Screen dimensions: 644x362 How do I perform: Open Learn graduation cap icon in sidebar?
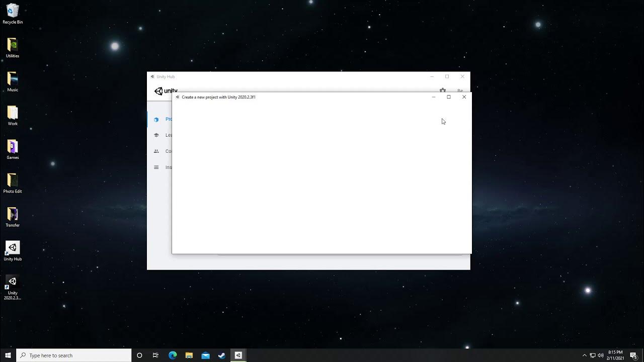[x=156, y=135]
